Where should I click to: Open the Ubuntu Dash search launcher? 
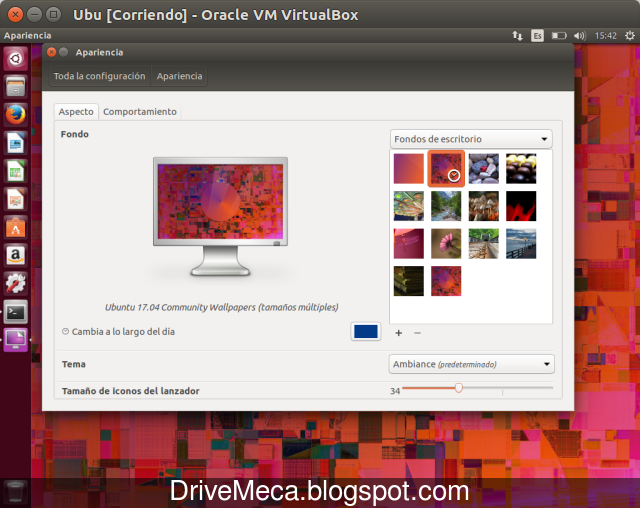pos(16,58)
